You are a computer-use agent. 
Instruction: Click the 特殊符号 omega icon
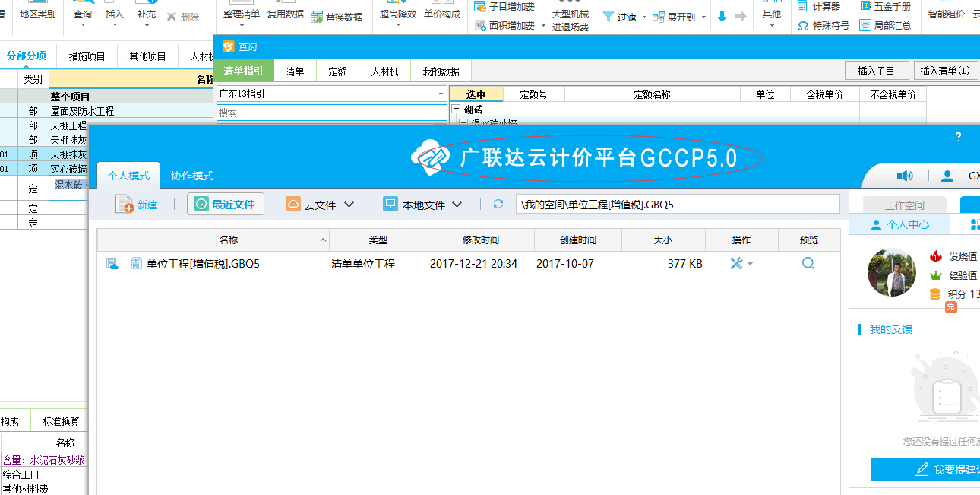click(803, 25)
